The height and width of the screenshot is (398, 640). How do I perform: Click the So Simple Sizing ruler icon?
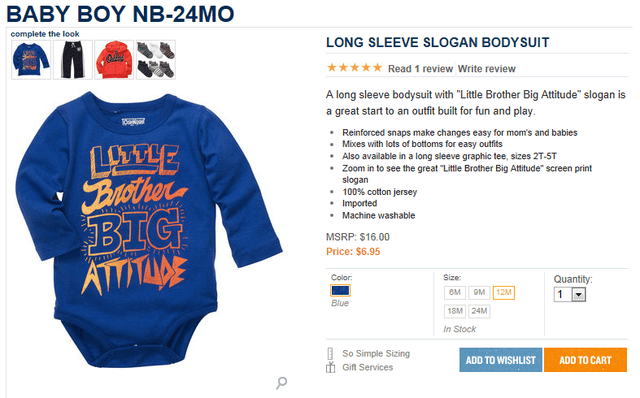[331, 354]
